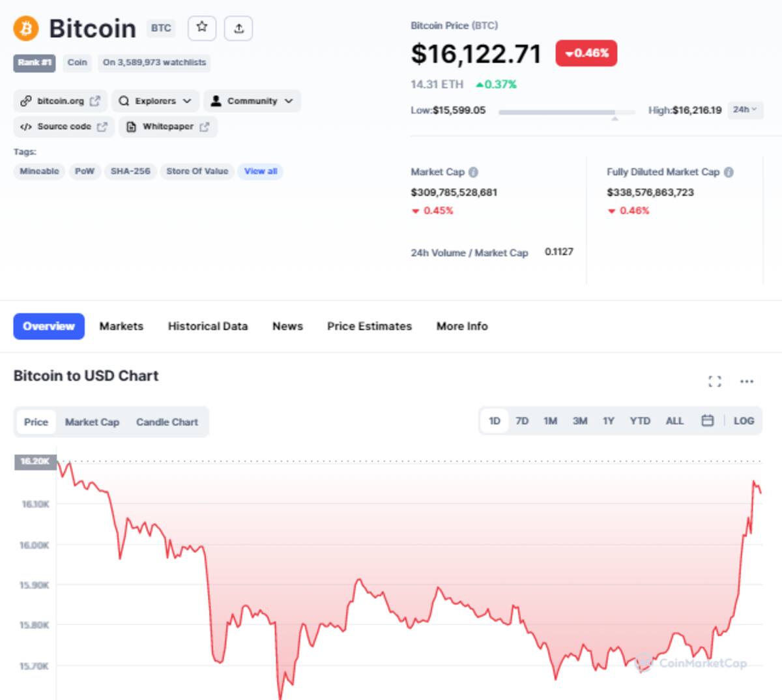The height and width of the screenshot is (700, 782).
Task: Switch chart view to Candle Chart
Action: click(x=167, y=422)
